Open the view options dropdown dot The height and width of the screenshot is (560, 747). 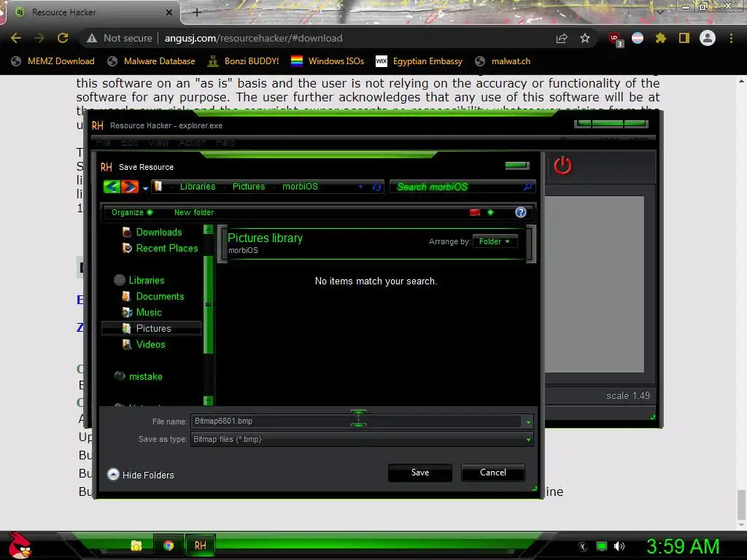[490, 212]
